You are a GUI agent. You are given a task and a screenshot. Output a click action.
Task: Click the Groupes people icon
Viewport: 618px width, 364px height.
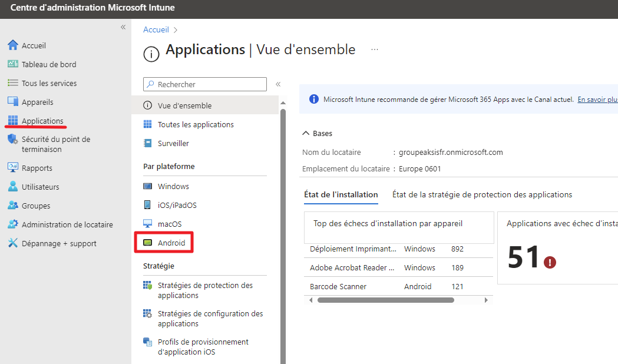tap(12, 205)
